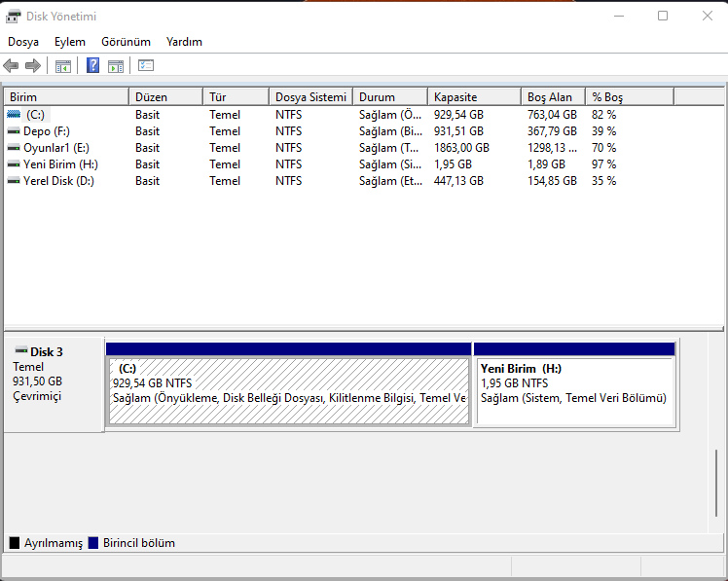The height and width of the screenshot is (581, 728).
Task: Click the 1863,00 GB capacity cell
Action: 461,148
